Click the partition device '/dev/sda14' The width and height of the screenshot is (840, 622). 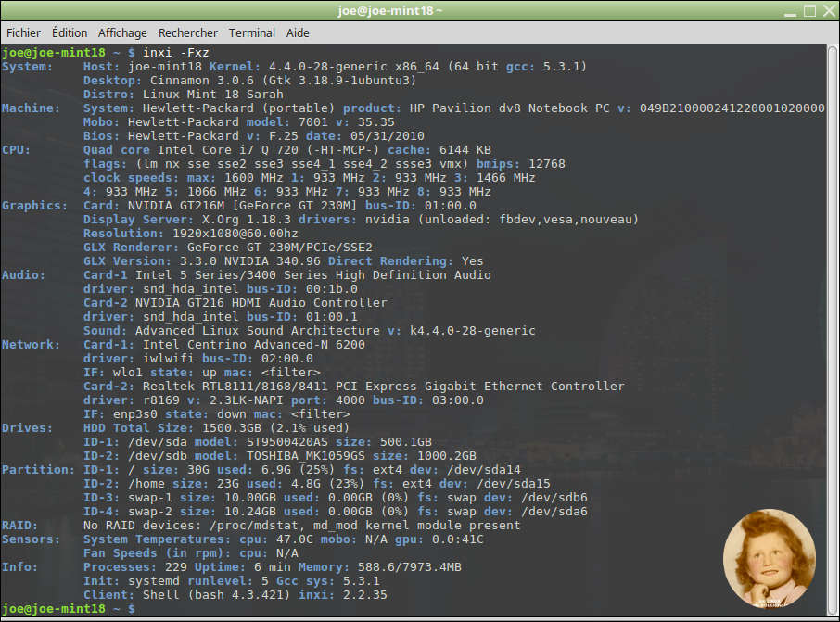[483, 470]
